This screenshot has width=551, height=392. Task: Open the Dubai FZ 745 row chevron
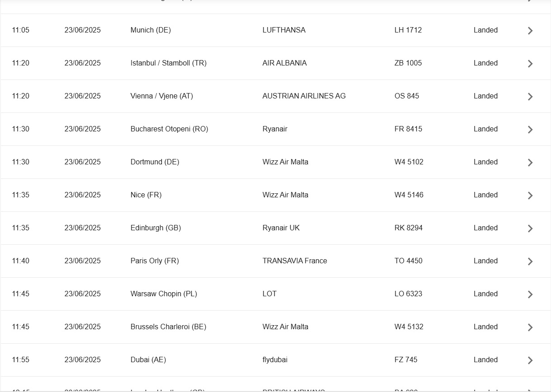(x=530, y=360)
